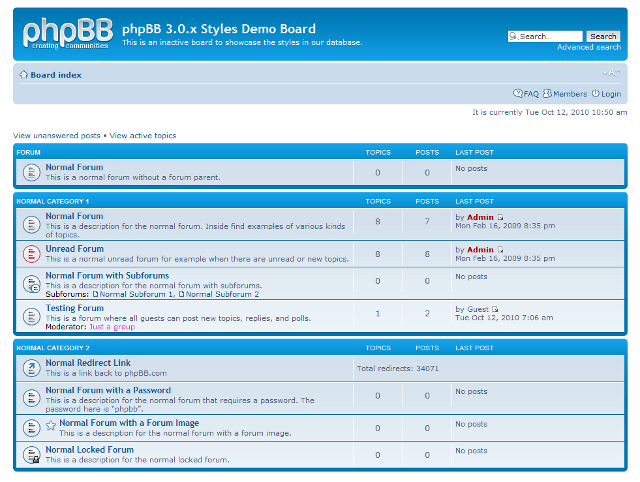This screenshot has height=482, width=640.
Task: Open the Login link
Action: point(611,94)
